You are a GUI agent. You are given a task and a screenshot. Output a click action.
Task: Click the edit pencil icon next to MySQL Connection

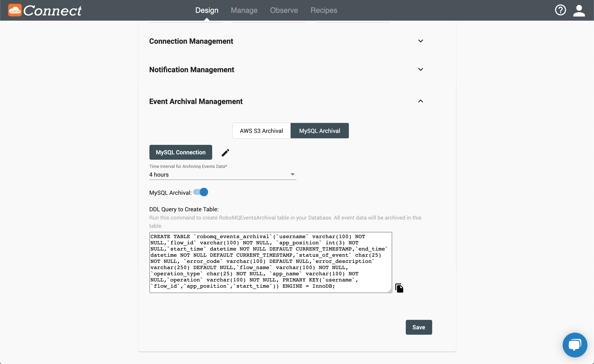[x=225, y=152]
